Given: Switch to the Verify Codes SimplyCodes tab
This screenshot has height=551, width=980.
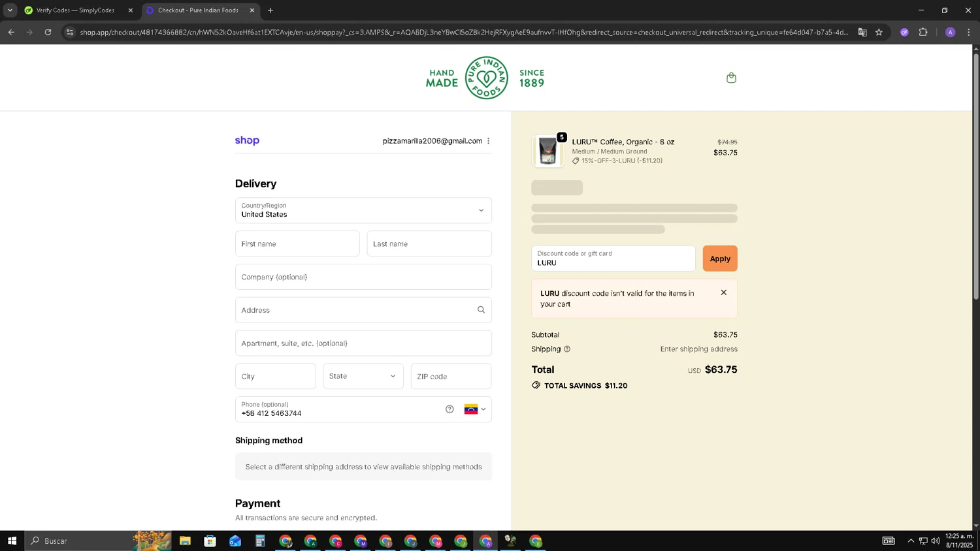Looking at the screenshot, I should point(75,10).
